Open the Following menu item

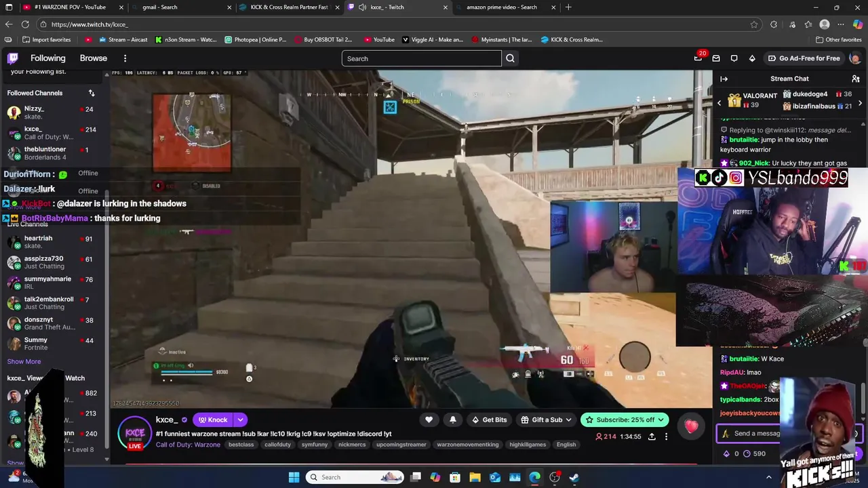coord(47,58)
